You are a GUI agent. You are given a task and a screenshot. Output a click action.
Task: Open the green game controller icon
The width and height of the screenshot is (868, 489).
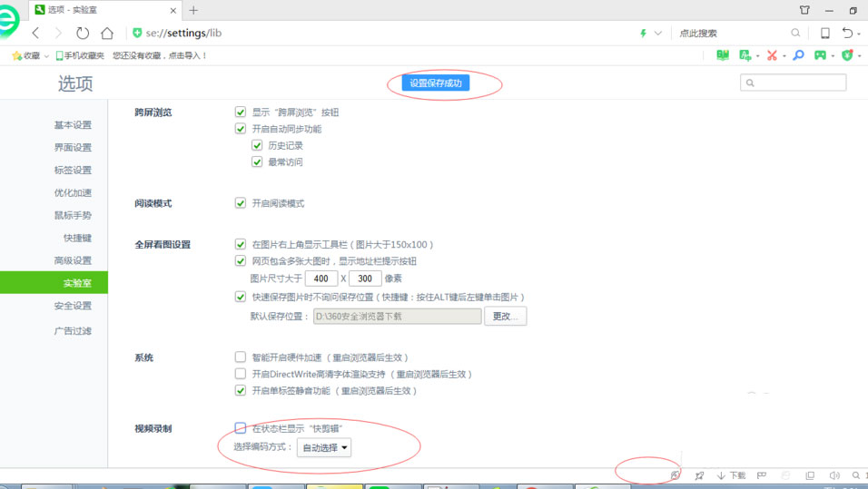coord(820,55)
